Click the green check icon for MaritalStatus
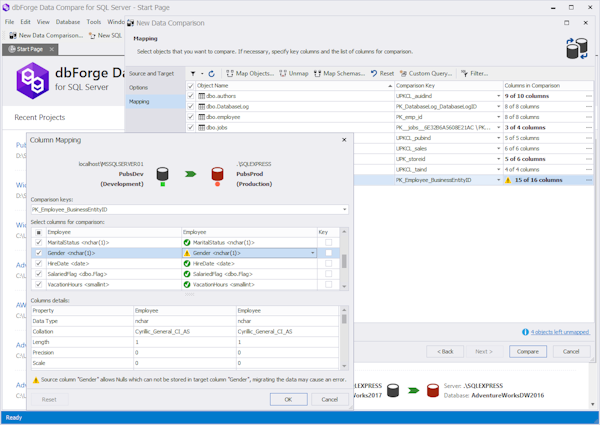The height and width of the screenshot is (425, 600). click(x=187, y=243)
